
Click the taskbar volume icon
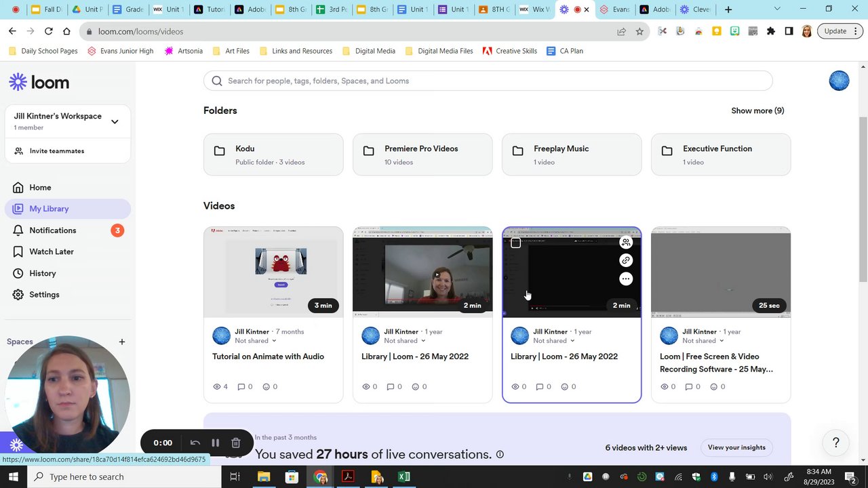point(768,477)
